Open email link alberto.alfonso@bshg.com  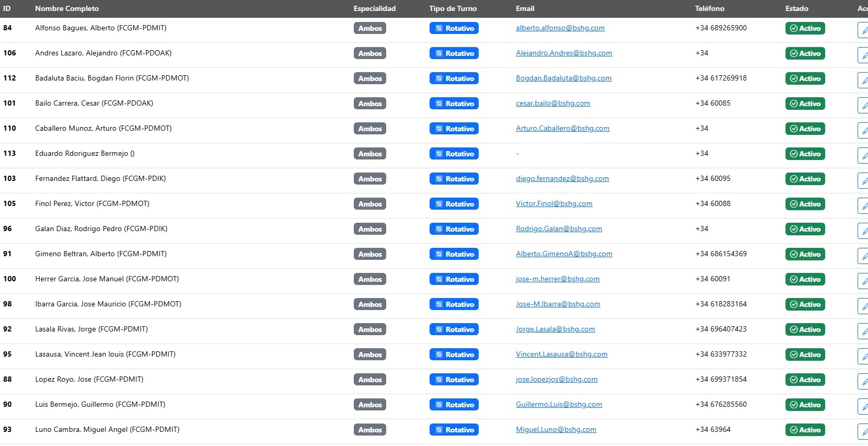click(x=560, y=28)
